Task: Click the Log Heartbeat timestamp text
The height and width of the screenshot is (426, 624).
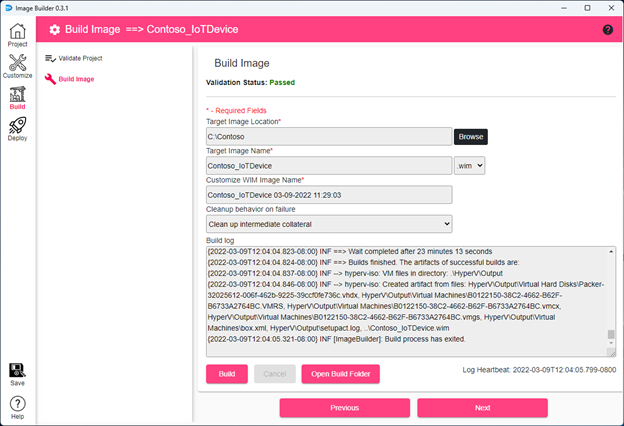Action: click(x=539, y=370)
